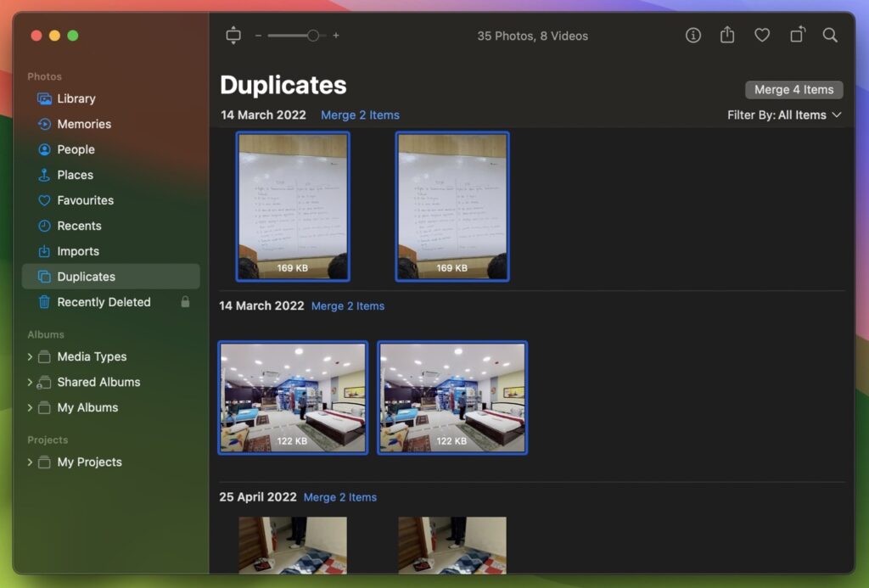
Task: Click the Share icon in toolbar
Action: click(x=727, y=35)
